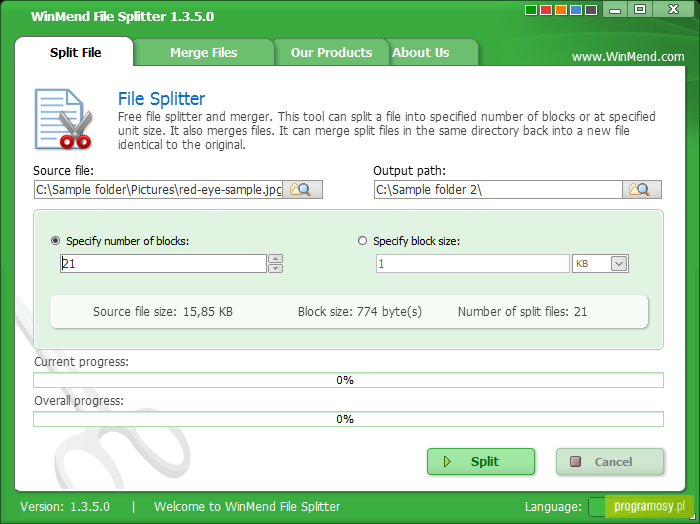Select the orange color theme swatch
The image size is (700, 524).
(561, 10)
